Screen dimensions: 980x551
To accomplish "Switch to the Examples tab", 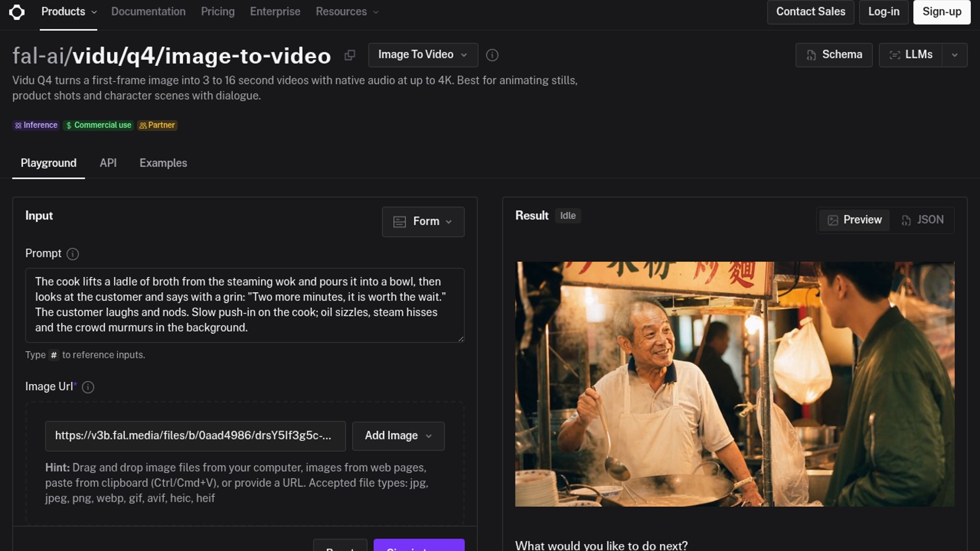I will pos(163,163).
